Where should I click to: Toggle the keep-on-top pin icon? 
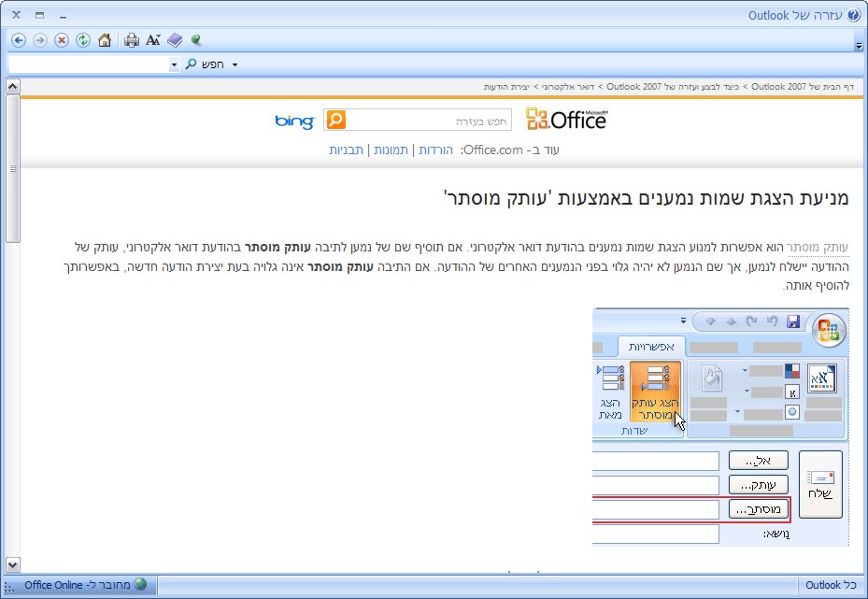pyautogui.click(x=195, y=40)
